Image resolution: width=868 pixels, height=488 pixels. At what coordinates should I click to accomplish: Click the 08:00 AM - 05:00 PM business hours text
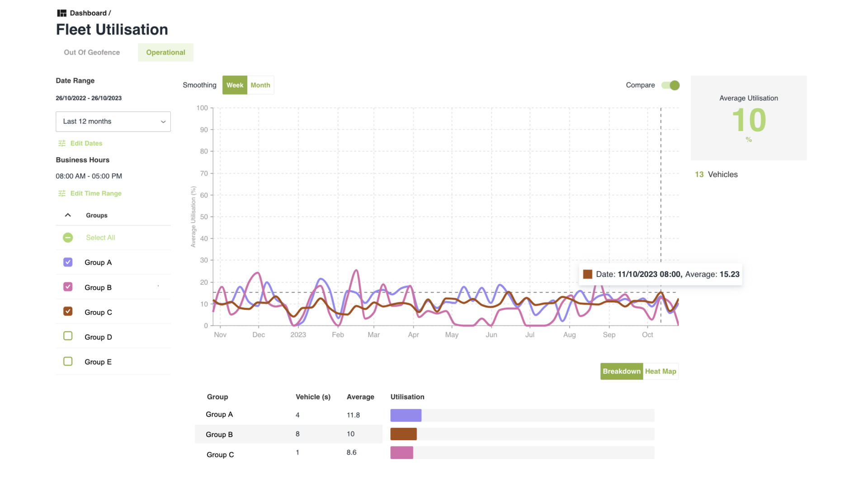89,176
